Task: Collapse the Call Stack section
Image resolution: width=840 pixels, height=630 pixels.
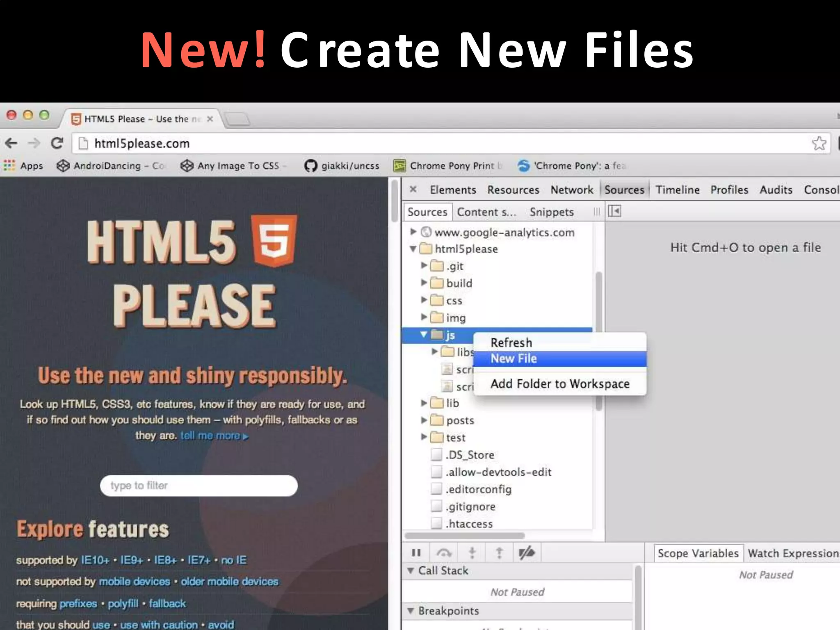Action: pyautogui.click(x=411, y=571)
